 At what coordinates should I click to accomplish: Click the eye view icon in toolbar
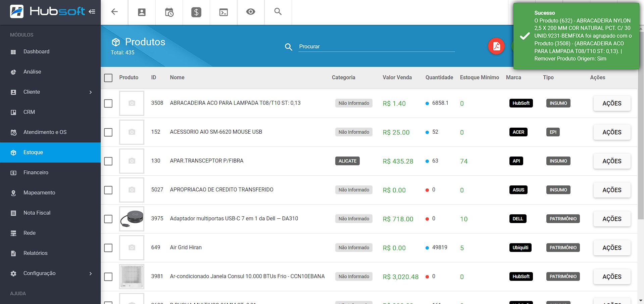pyautogui.click(x=251, y=12)
